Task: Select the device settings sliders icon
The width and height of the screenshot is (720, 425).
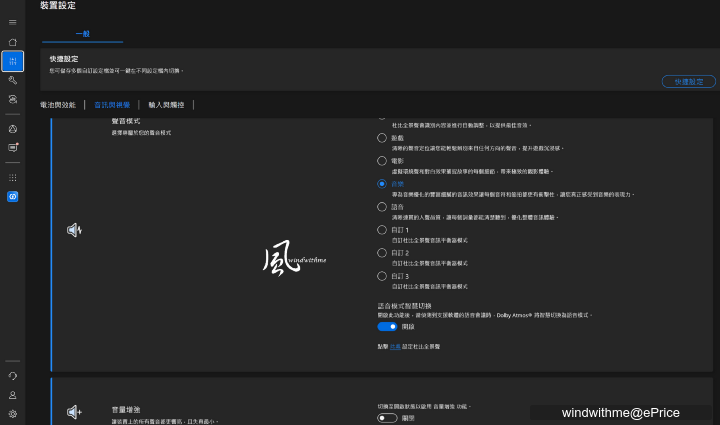Action: (x=13, y=62)
